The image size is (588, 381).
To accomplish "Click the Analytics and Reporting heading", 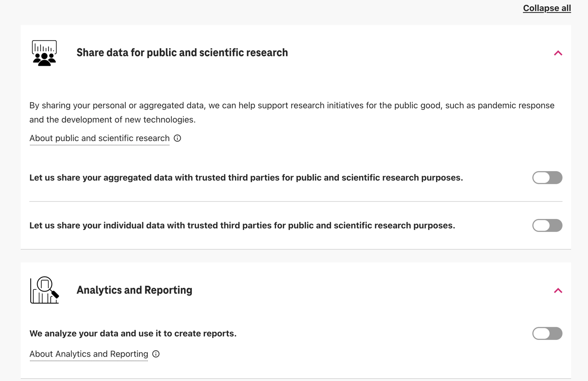I will (x=134, y=290).
